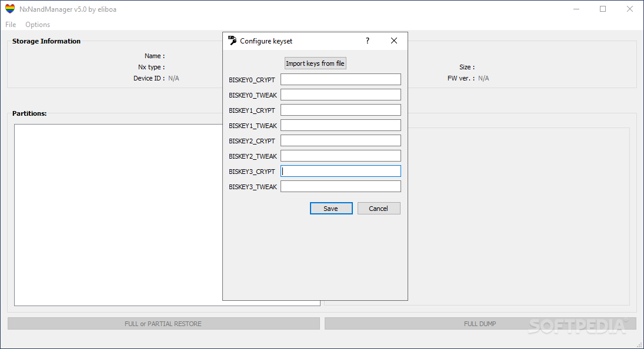
Task: Click the Nx type label
Action: (x=151, y=67)
